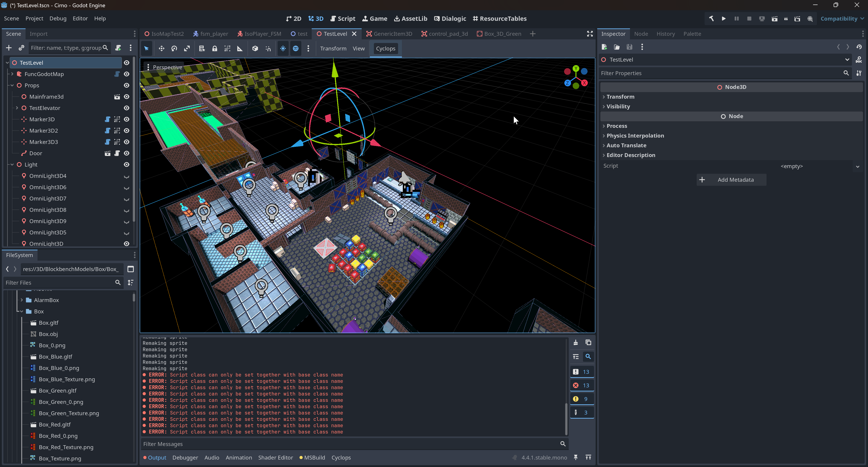Screen dimensions: 868x467
Task: Open the Debug menu
Action: click(58, 19)
